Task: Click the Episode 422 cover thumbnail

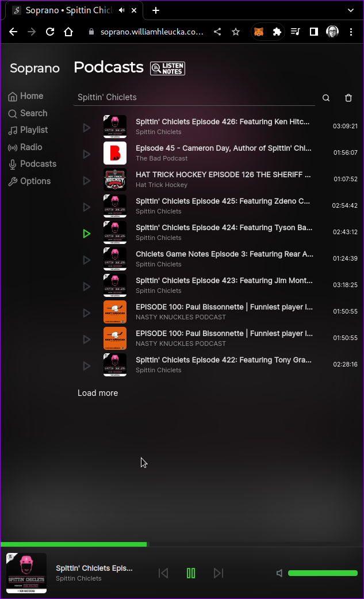Action: point(115,365)
